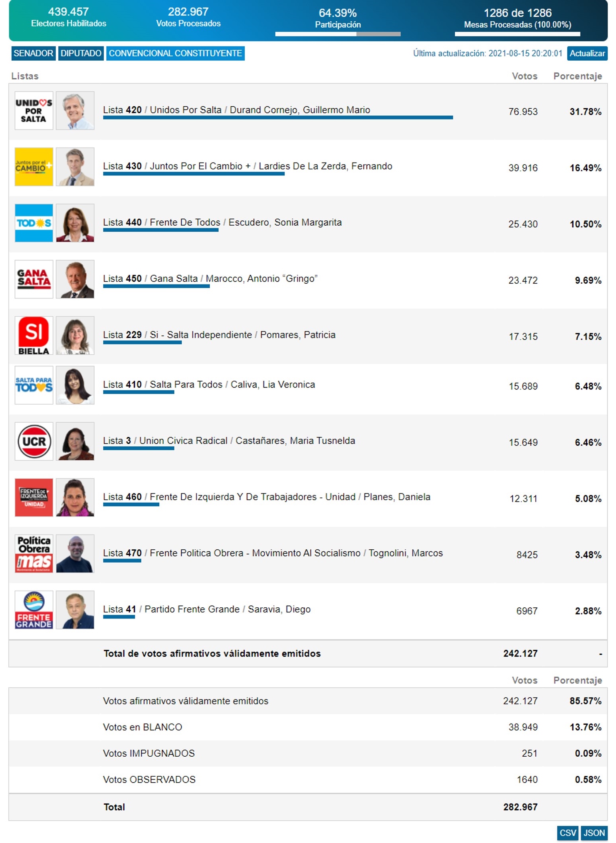The width and height of the screenshot is (616, 843).
Task: Click candidate photo of Durand Cornejo
Action: (x=75, y=111)
